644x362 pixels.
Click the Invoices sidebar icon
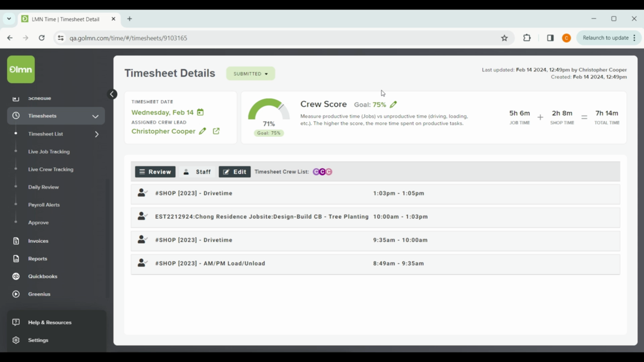[x=16, y=241]
